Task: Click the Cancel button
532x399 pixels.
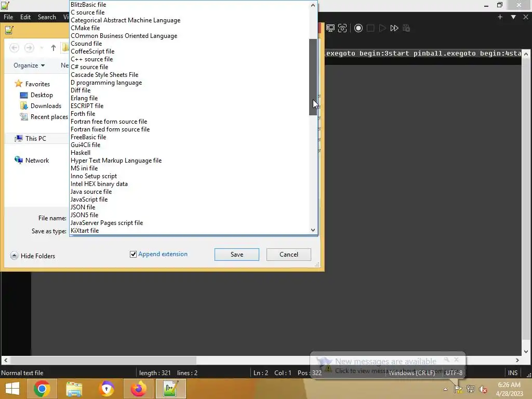Action: [289, 255]
